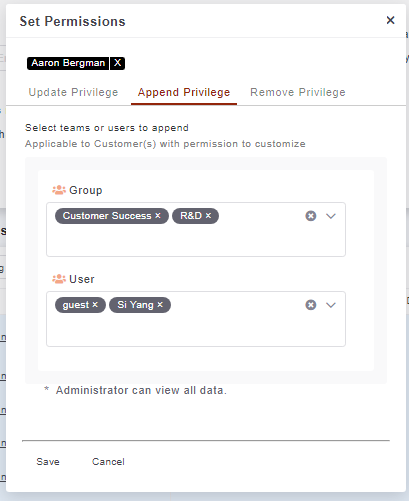This screenshot has height=501, width=409.
Task: Remove guest from the User field
Action: pyautogui.click(x=95, y=305)
